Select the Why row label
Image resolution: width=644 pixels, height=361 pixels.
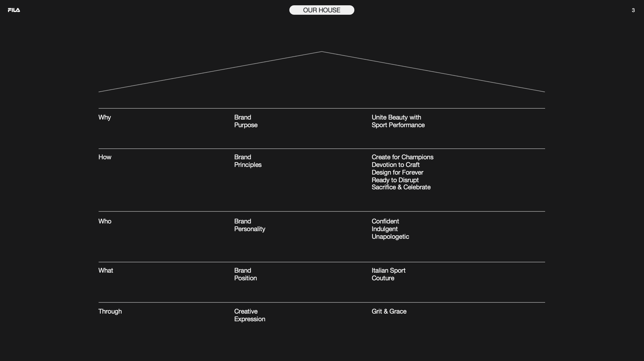pos(104,117)
